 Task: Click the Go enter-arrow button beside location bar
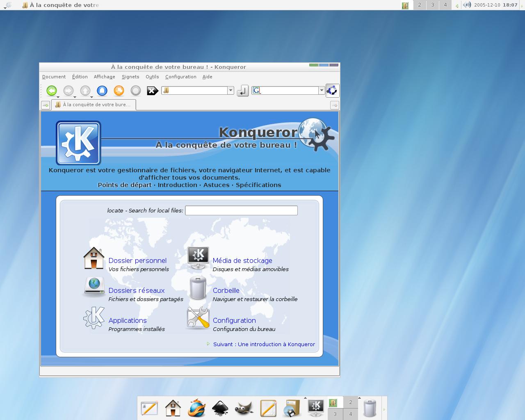[x=243, y=91]
